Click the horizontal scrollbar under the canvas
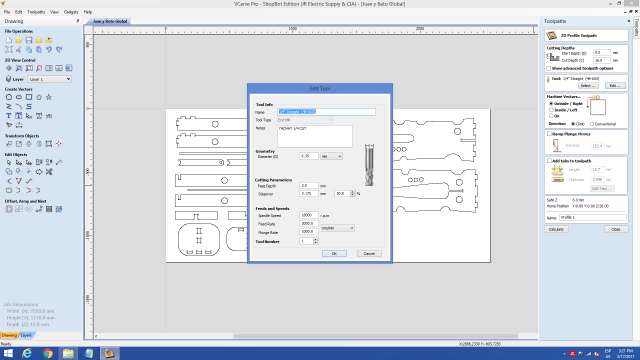The width and height of the screenshot is (640, 360). [376, 336]
